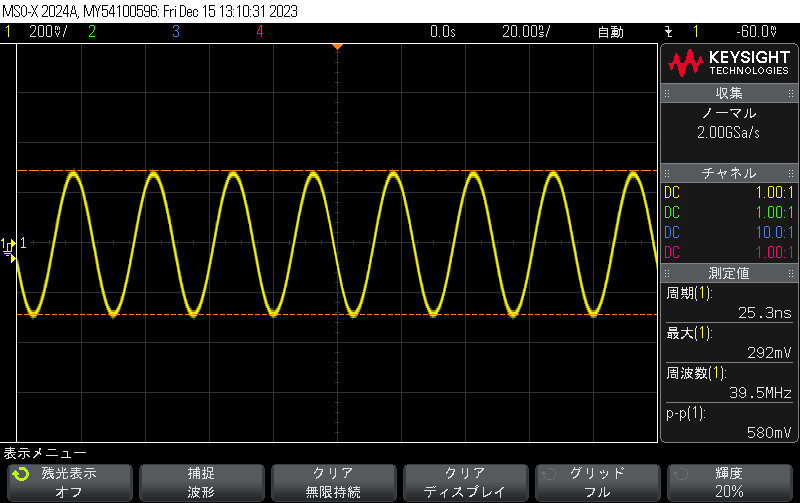Click the 周波数(1) 39.5MHz measurement readout
Screen dimensions: 800x503
pyautogui.click(x=729, y=383)
